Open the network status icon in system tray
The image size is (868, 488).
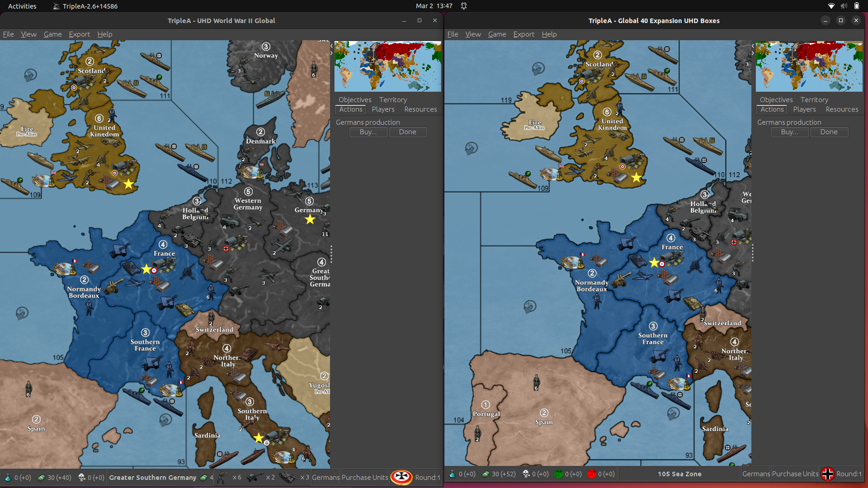[831, 6]
